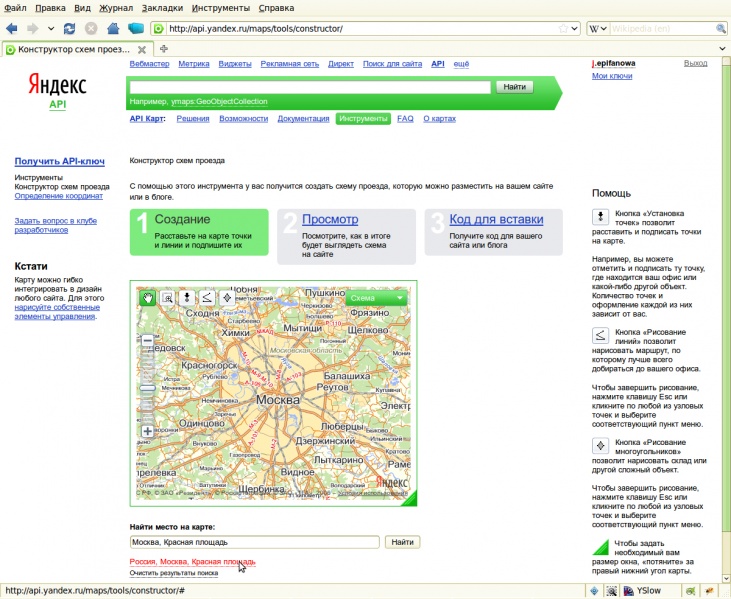Click the Определение координат link
731x599 pixels.
click(59, 196)
